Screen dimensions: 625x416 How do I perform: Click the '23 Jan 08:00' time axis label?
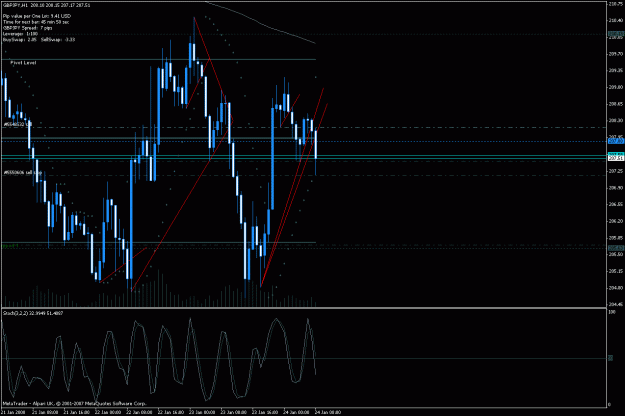(234, 412)
